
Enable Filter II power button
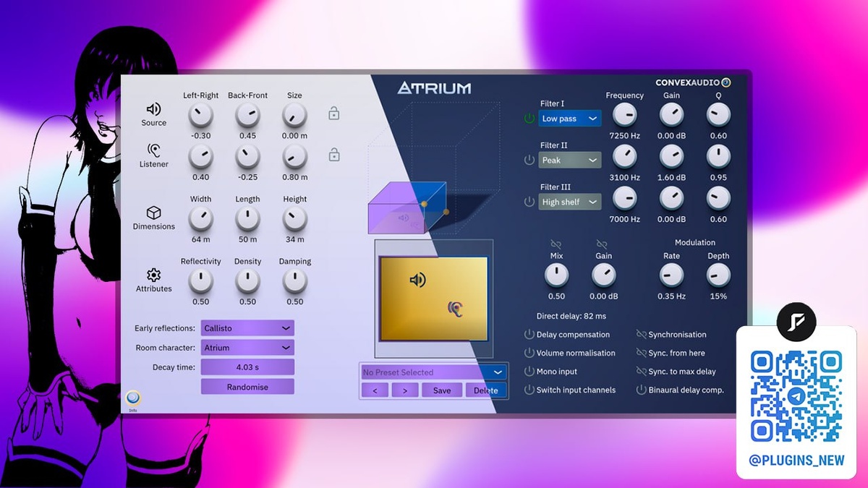[529, 160]
